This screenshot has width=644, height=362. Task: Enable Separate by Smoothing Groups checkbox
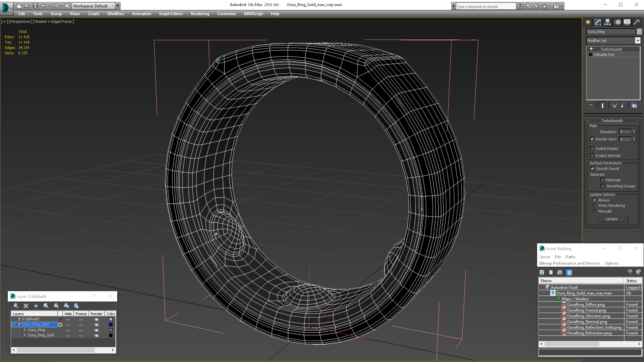click(602, 186)
